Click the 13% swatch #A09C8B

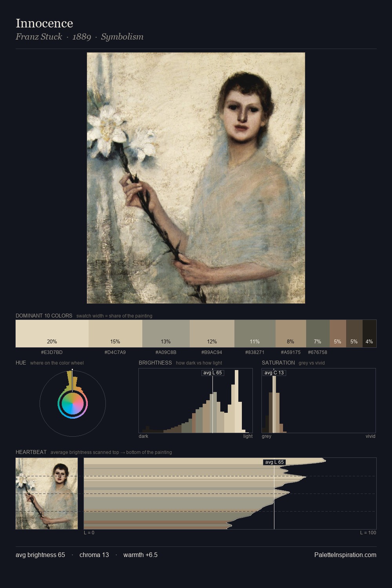(166, 334)
